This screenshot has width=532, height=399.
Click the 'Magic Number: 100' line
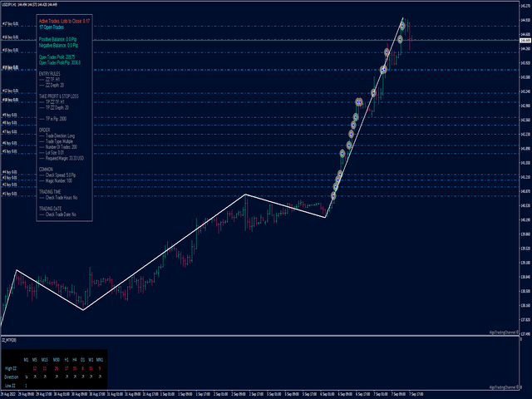point(56,181)
